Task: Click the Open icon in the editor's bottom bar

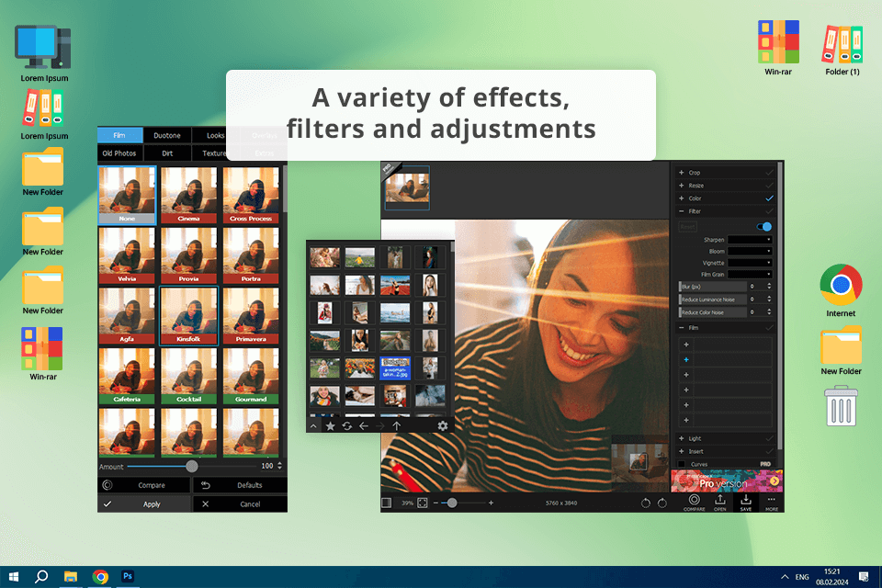Action: [720, 502]
